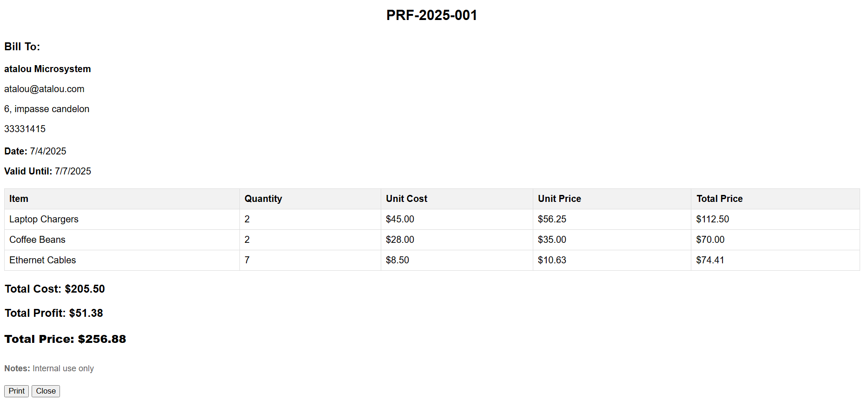Click the bold Total Price $256.88 line
This screenshot has width=868, height=408.
point(65,339)
